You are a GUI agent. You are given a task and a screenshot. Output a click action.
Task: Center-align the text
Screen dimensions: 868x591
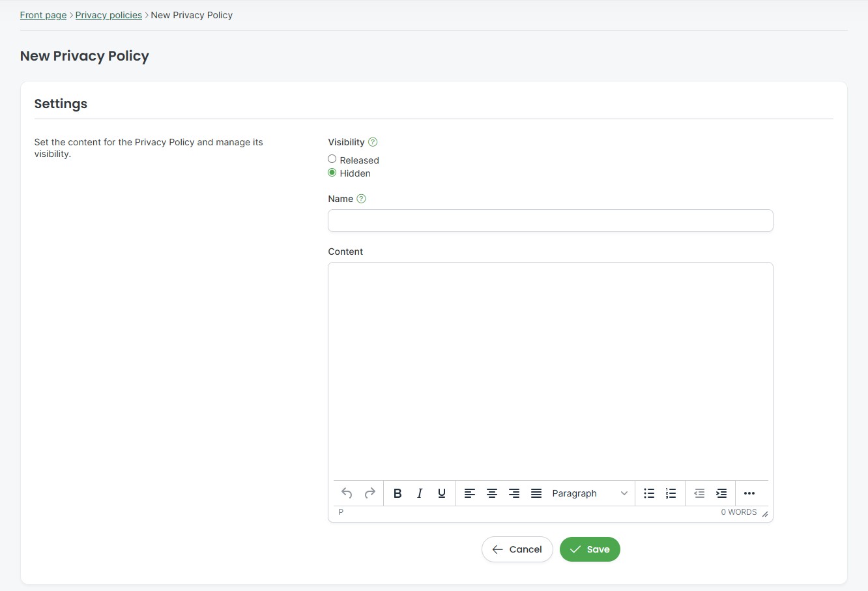pos(492,493)
